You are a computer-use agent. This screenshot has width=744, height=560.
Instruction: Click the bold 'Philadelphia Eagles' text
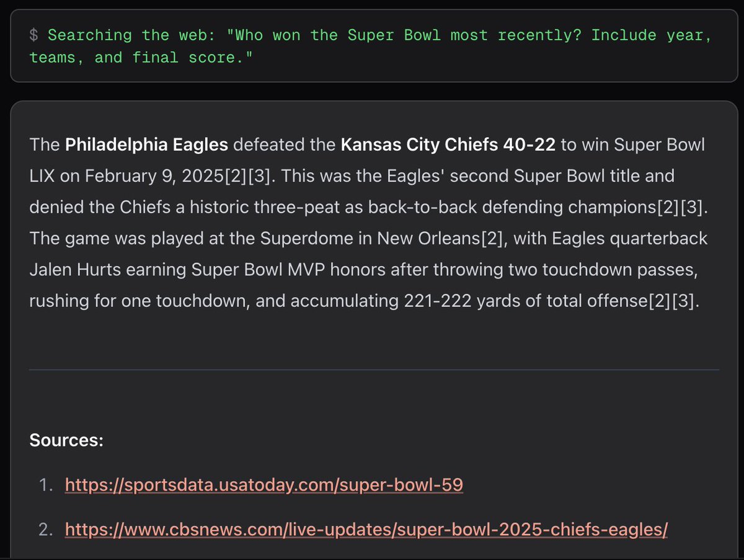pyautogui.click(x=147, y=145)
